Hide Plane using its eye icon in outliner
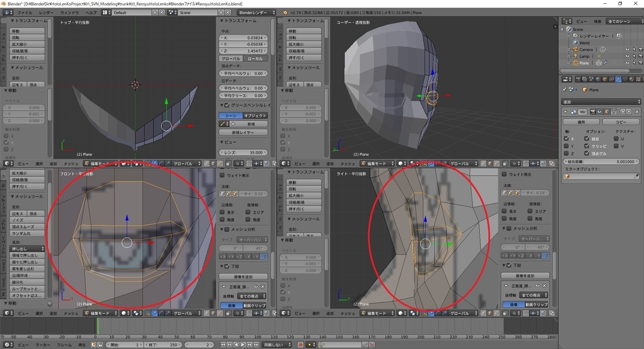644x349 pixels. (x=628, y=63)
